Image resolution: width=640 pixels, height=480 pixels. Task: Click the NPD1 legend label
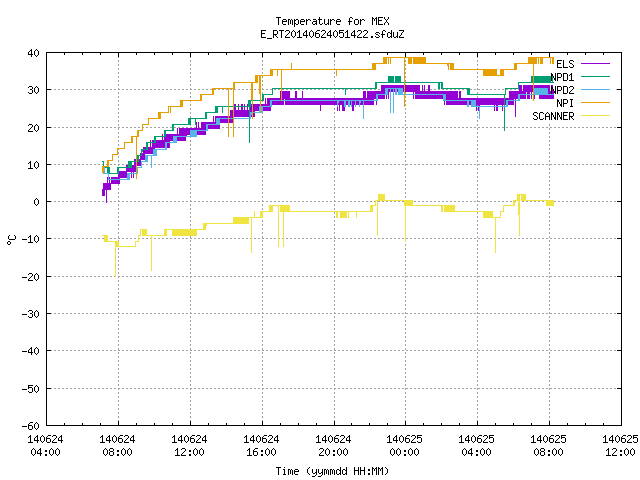[562, 77]
